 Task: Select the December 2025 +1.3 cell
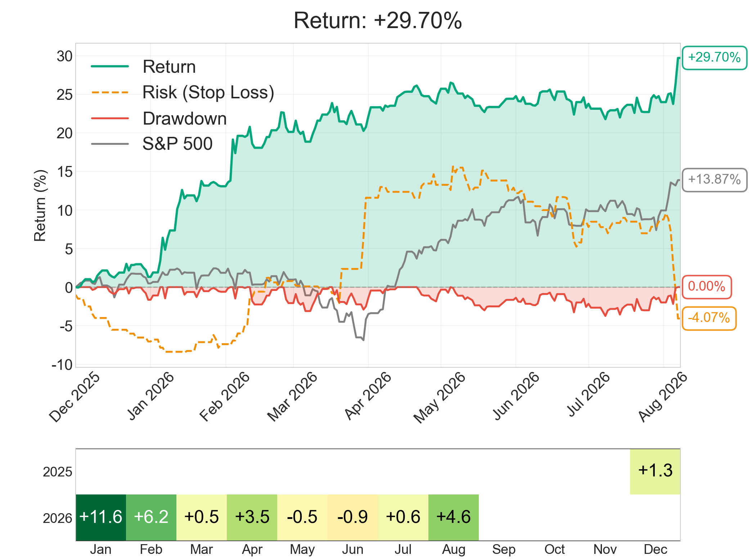tap(655, 471)
